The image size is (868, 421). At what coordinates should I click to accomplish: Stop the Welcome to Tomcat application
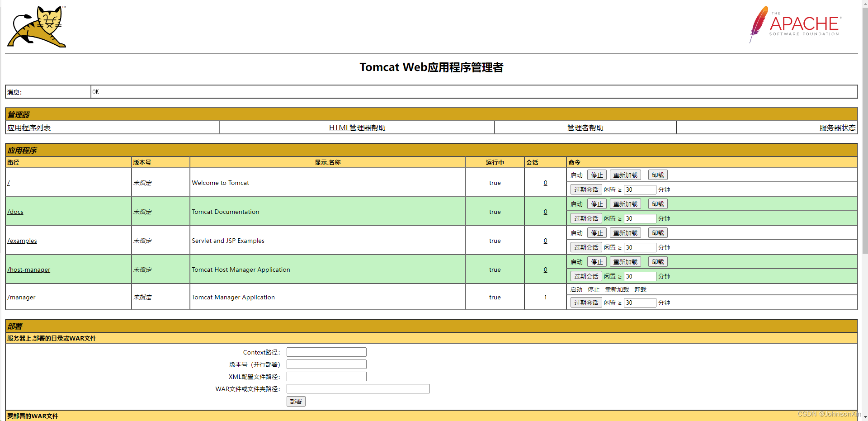point(597,175)
